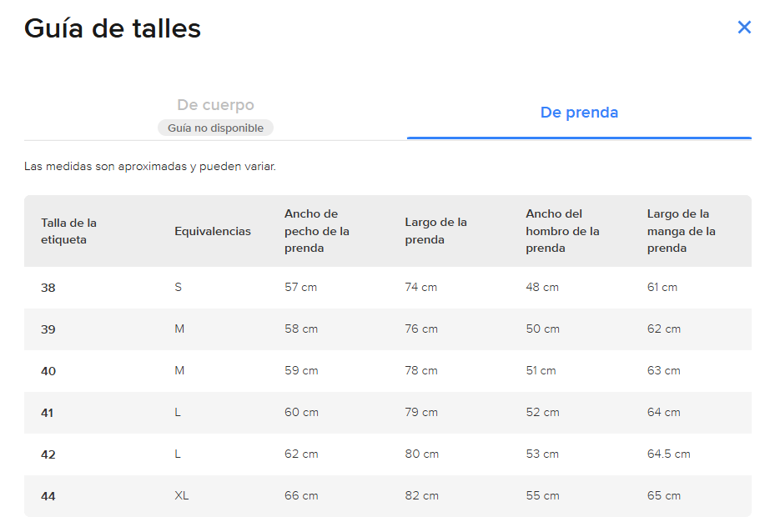Select the size 39 row label
This screenshot has width=780, height=532.
click(x=48, y=329)
